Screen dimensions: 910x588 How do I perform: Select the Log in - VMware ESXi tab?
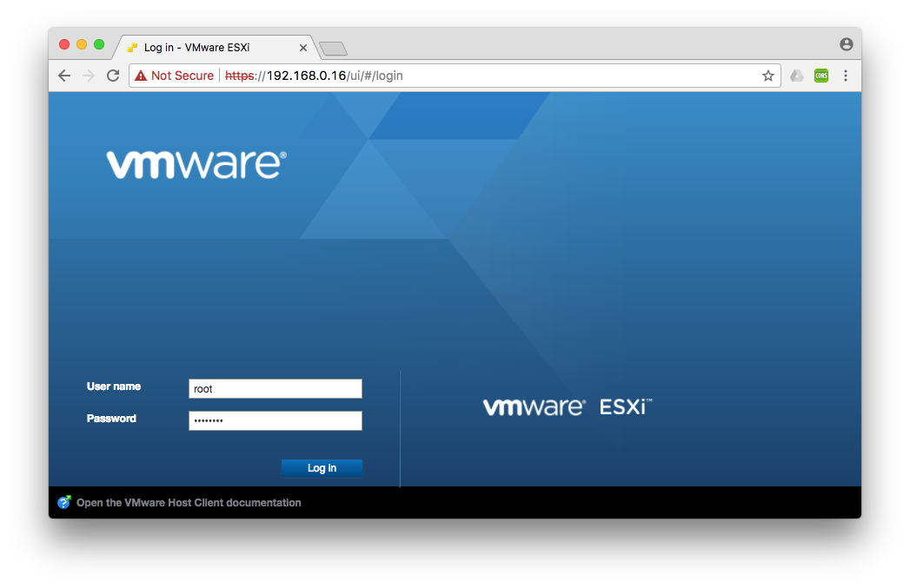click(216, 48)
